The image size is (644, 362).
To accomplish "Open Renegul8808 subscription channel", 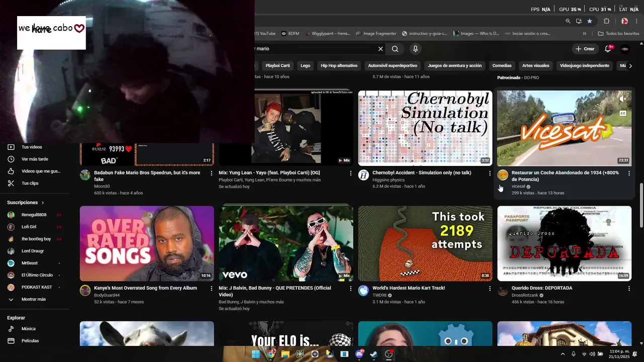I will [34, 215].
